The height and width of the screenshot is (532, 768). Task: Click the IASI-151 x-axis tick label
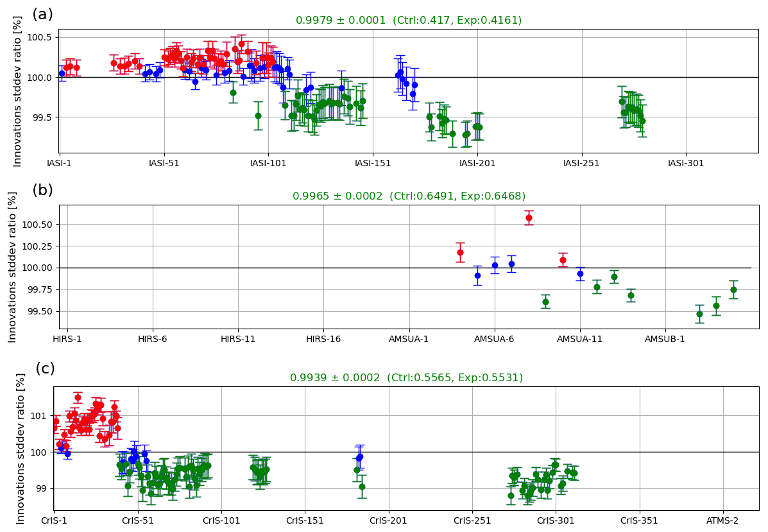click(x=373, y=164)
